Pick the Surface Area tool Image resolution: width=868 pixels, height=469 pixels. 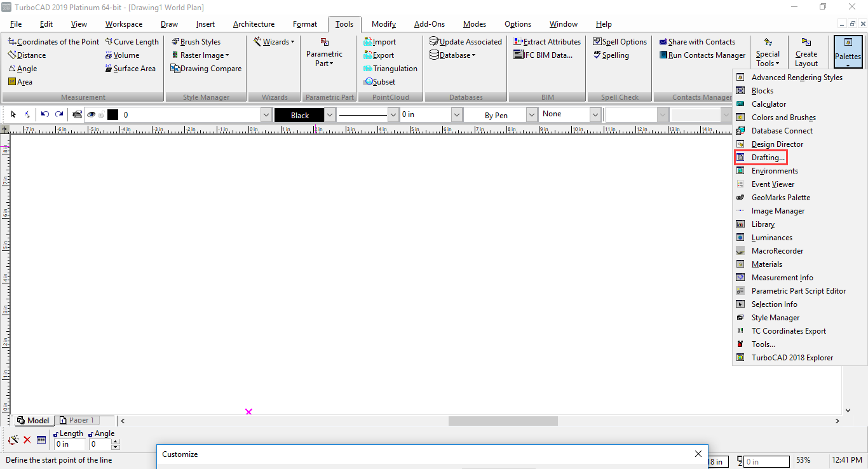point(130,69)
